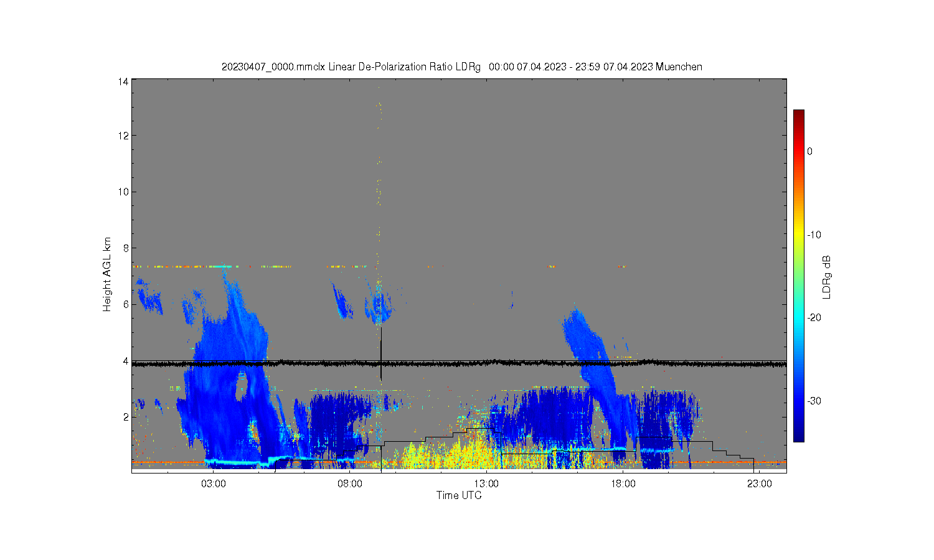Click the colorbar tick label 0
934x560 pixels.
809,151
